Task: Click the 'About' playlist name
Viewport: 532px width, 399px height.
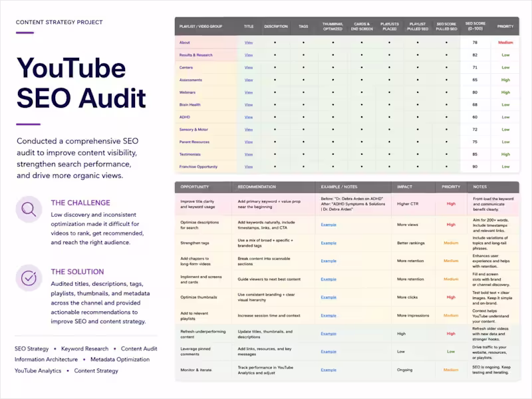Action: coord(185,43)
